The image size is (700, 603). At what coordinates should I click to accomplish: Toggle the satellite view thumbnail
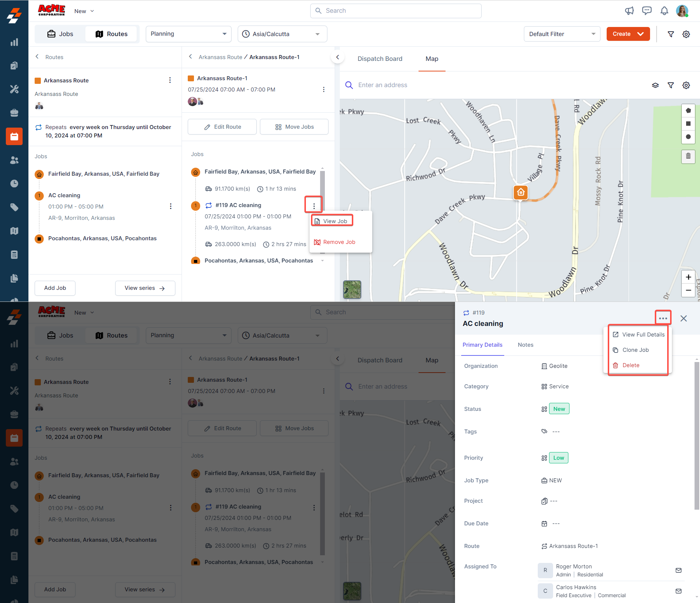click(352, 289)
